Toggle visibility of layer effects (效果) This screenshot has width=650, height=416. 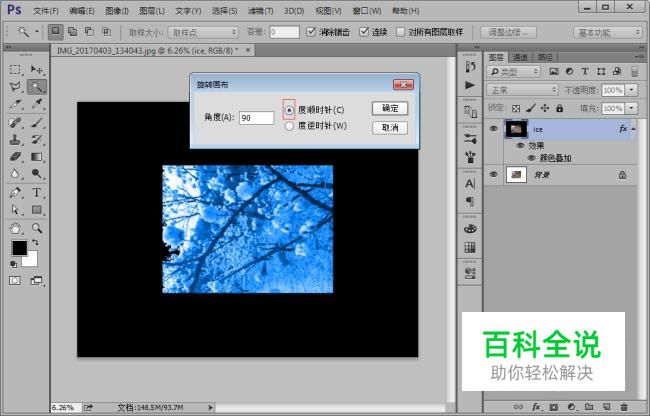(x=520, y=146)
